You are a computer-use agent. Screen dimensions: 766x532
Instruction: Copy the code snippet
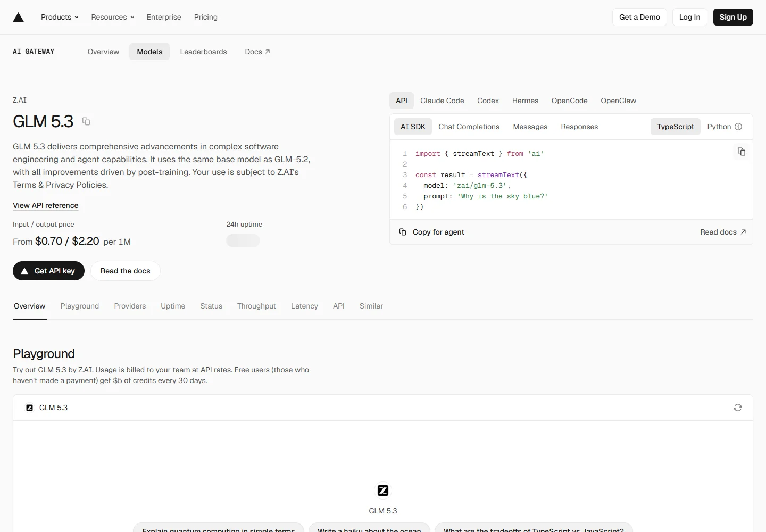(741, 152)
